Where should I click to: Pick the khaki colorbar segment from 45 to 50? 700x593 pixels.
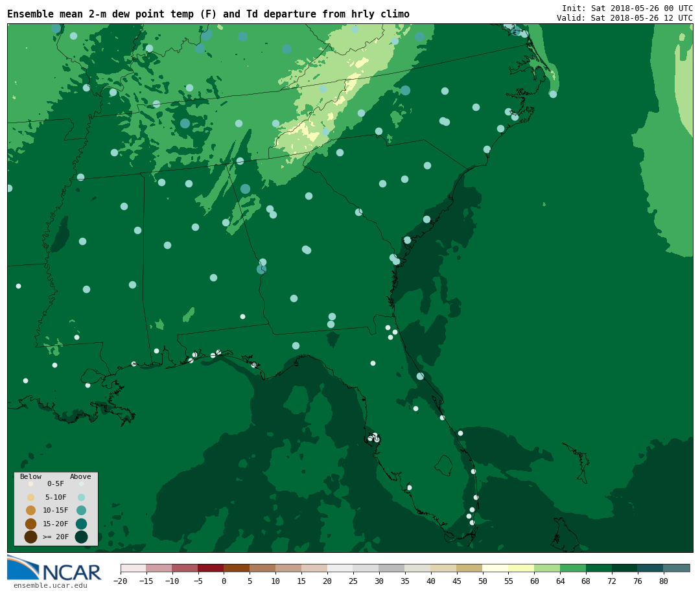(x=470, y=568)
